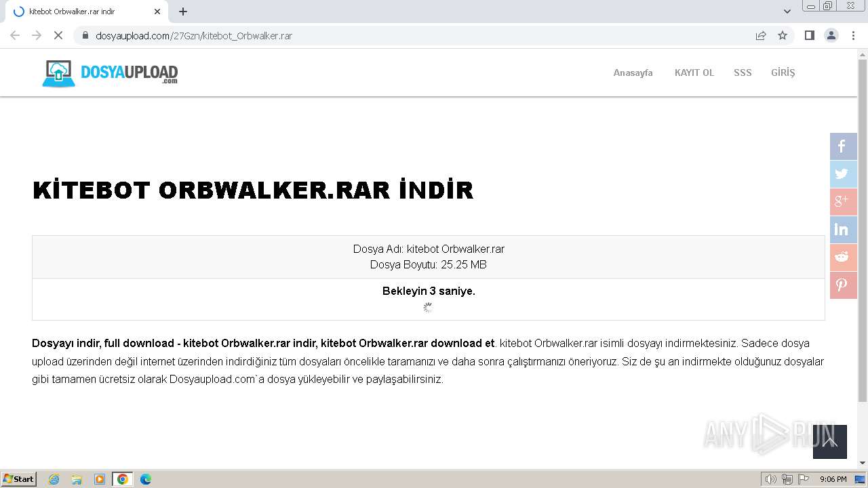The image size is (868, 488).
Task: Share on Facebook via sidebar icon
Action: click(843, 146)
